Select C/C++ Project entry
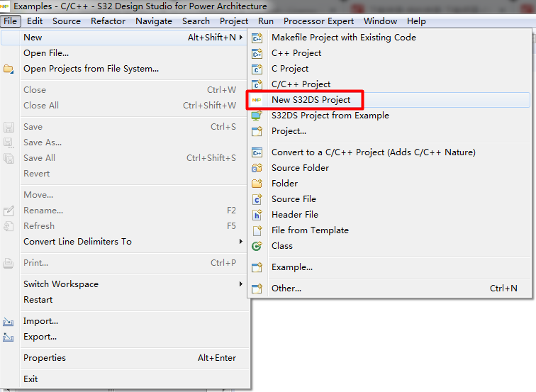This screenshot has height=392, width=536. coord(390,84)
